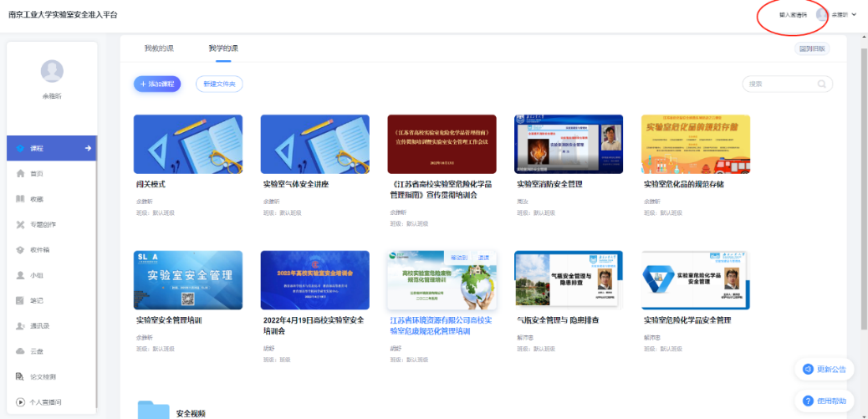Open 论文检测 paper check in the sidebar

tap(42, 376)
